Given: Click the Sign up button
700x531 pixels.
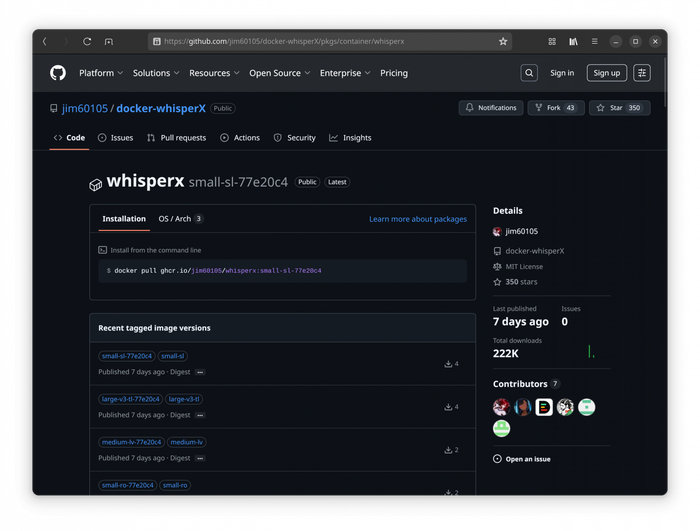Looking at the screenshot, I should [606, 73].
